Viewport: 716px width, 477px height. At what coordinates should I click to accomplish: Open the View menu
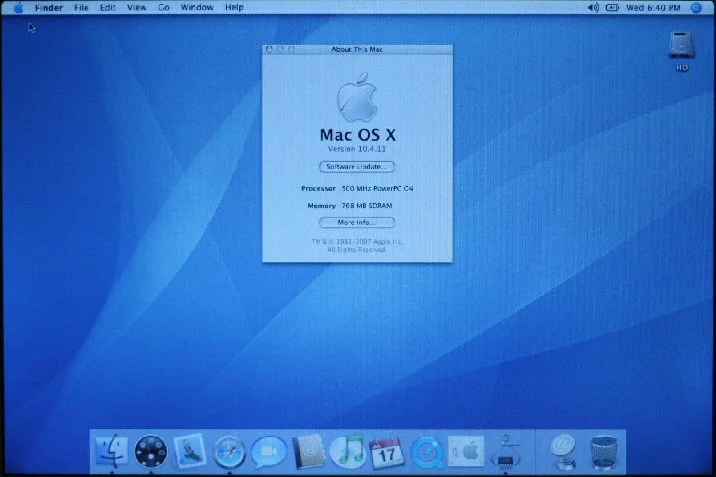pos(137,8)
